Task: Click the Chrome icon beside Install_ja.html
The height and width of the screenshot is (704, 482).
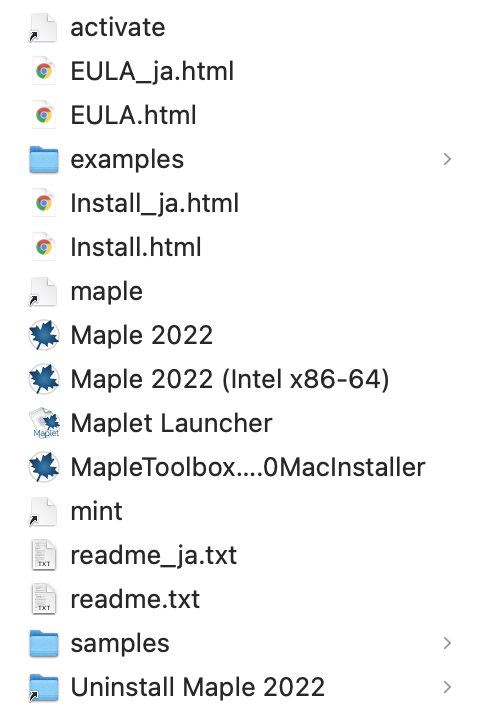Action: tap(44, 203)
